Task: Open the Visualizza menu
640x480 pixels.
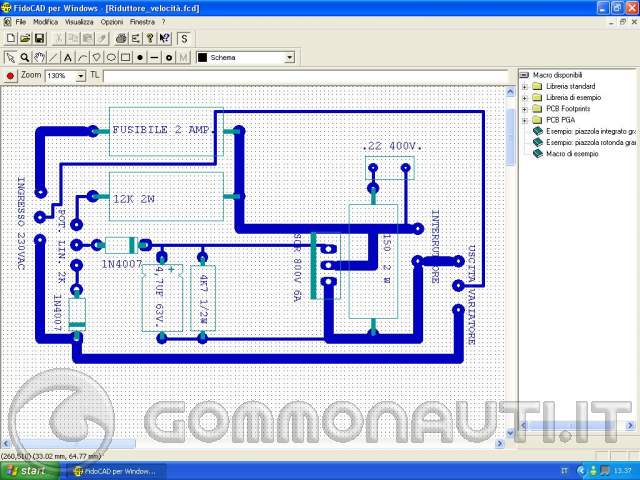Action: [x=79, y=22]
